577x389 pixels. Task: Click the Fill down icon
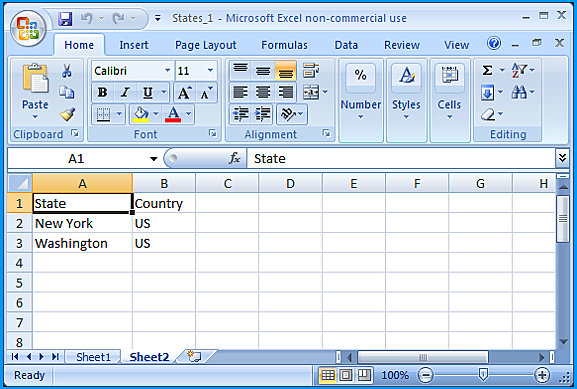488,92
